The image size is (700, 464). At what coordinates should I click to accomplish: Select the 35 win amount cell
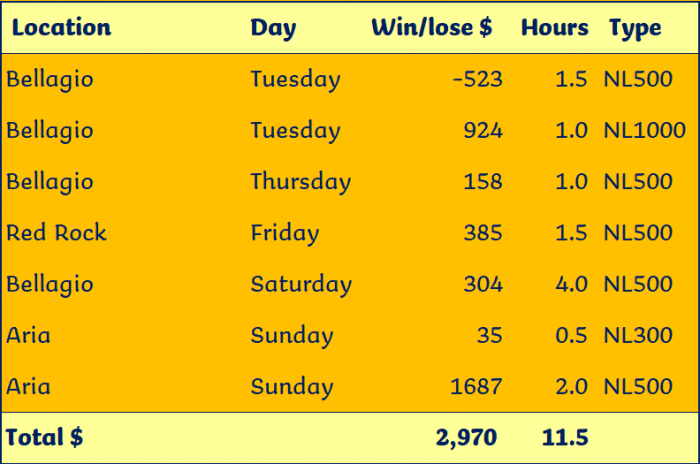click(x=490, y=335)
